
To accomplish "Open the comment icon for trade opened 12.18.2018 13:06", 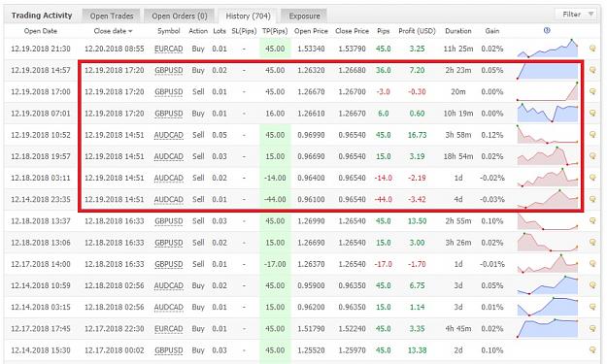I will (592, 242).
